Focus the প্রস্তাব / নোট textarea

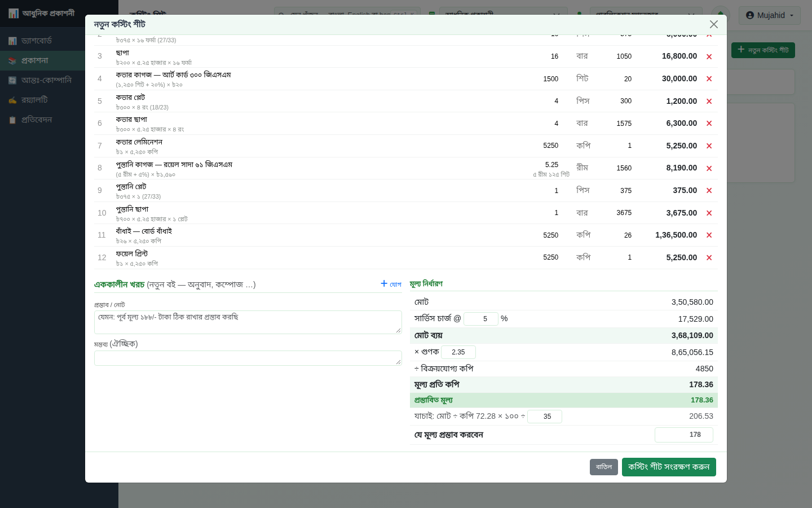(248, 322)
